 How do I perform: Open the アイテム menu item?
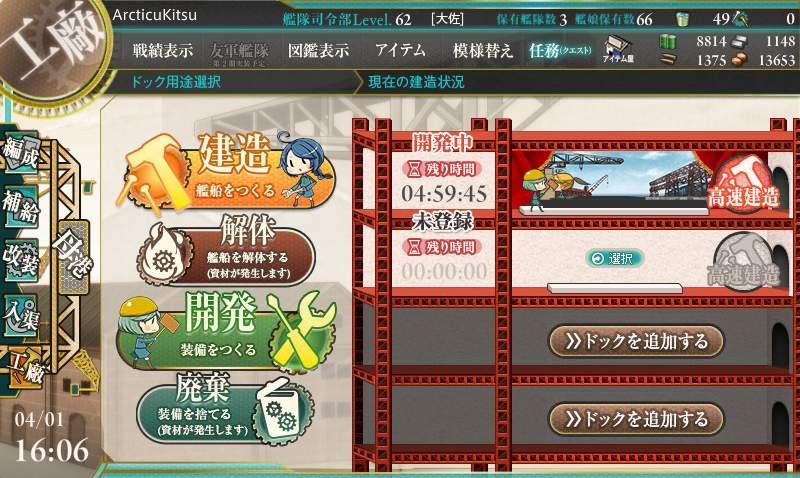pyautogui.click(x=400, y=50)
